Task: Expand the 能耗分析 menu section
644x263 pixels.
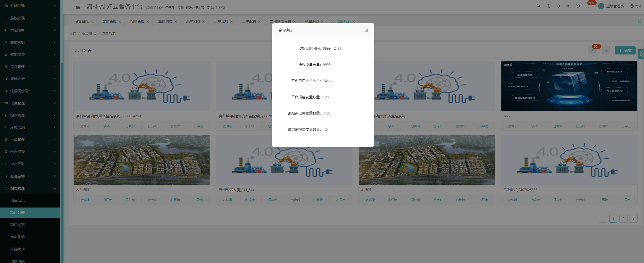Action: tap(30, 79)
